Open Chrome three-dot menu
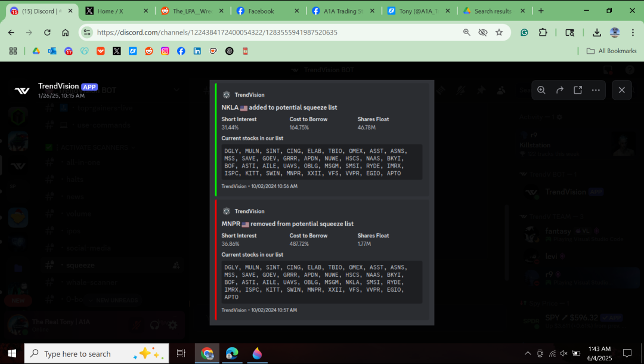The height and width of the screenshot is (364, 644). 633,32
